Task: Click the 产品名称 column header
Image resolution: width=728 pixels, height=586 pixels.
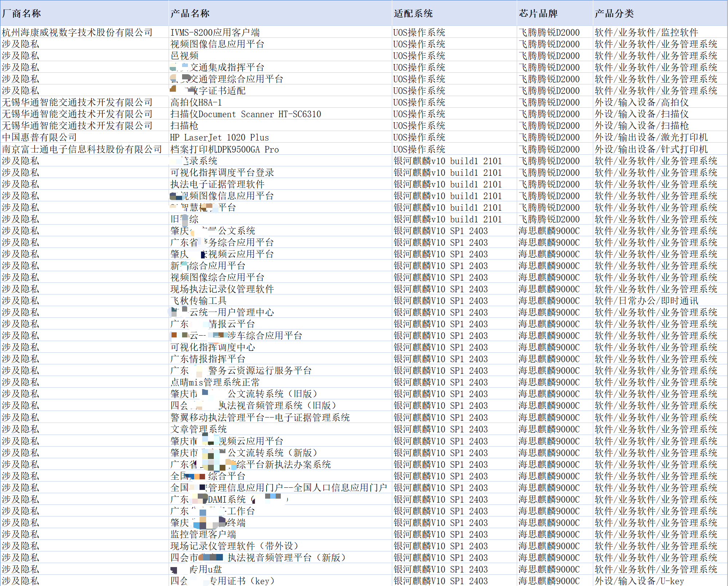Action: pos(190,13)
